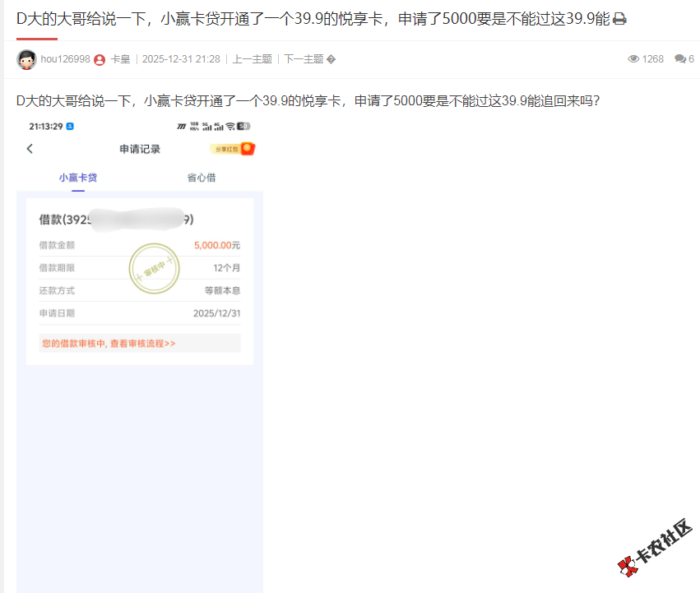Open the profile avatar of hou126998

27,58
